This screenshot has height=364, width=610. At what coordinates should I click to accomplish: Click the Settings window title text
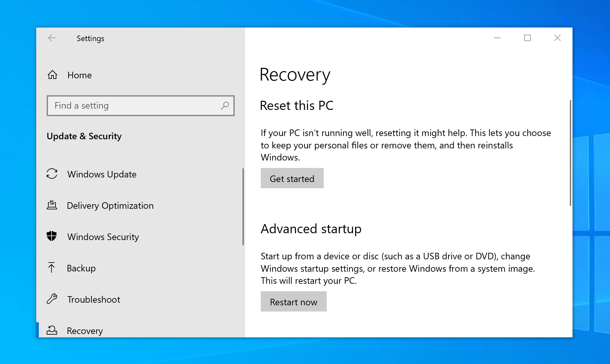[x=90, y=38]
